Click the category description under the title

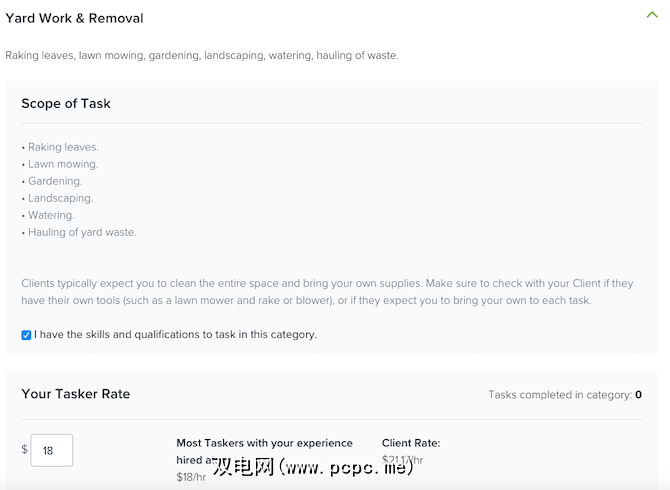point(202,56)
